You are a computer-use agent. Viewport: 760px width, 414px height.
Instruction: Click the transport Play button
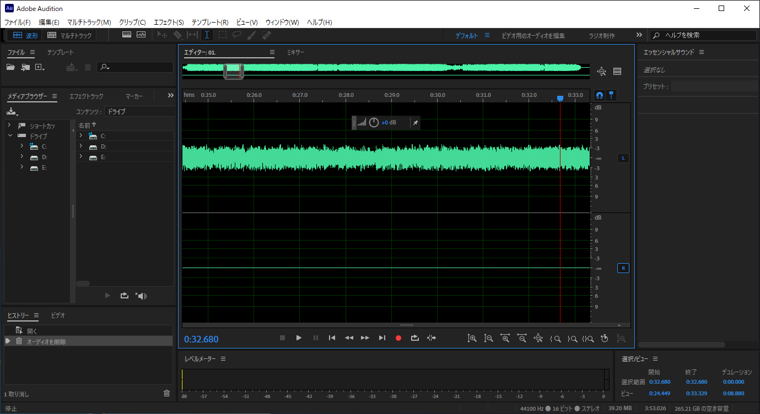[x=299, y=338]
